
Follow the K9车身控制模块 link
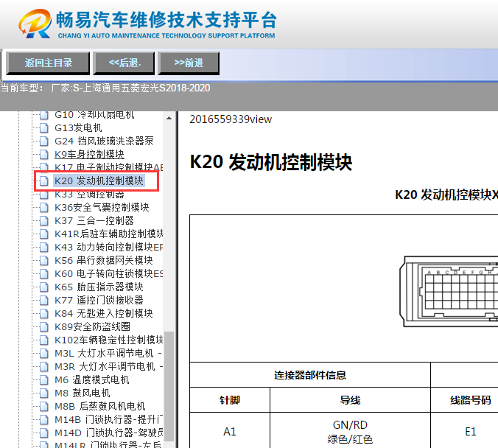coord(89,155)
